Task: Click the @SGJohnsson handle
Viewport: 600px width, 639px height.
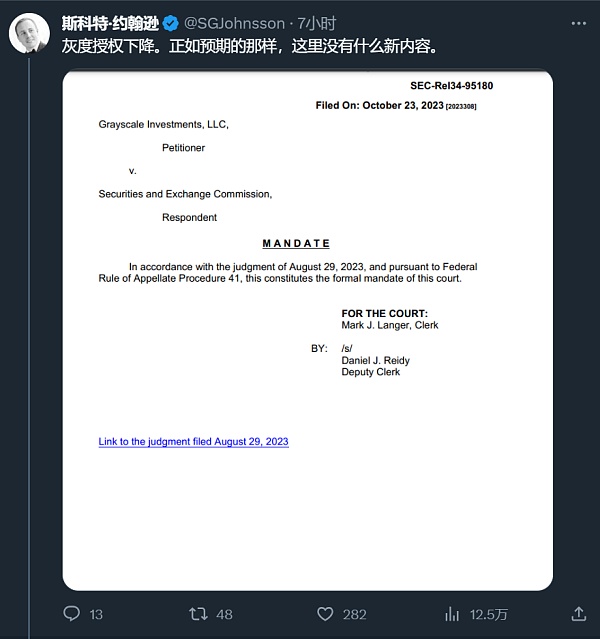Action: [234, 24]
